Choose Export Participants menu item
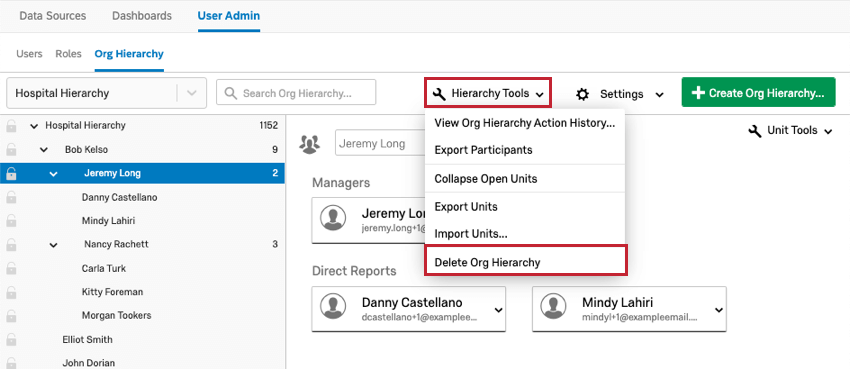The height and width of the screenshot is (369, 850). tap(525, 150)
